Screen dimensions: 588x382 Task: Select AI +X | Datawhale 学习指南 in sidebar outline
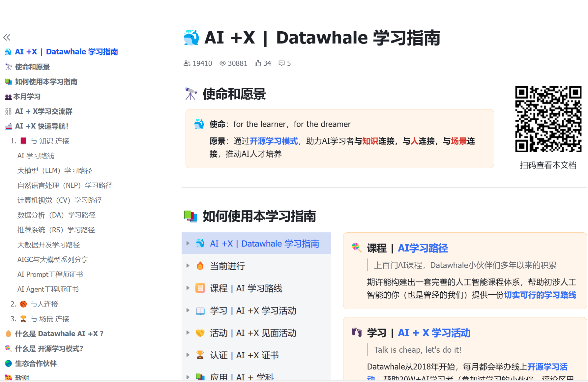tap(66, 52)
